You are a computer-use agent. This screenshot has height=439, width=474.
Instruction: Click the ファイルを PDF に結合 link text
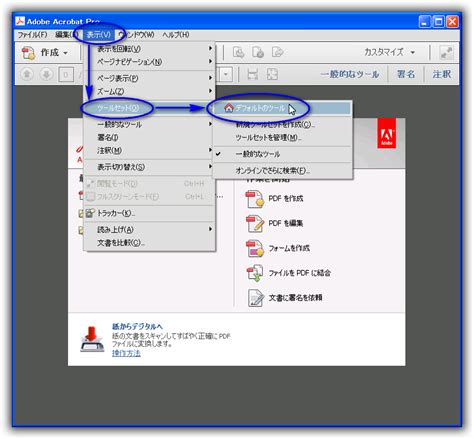coord(300,273)
